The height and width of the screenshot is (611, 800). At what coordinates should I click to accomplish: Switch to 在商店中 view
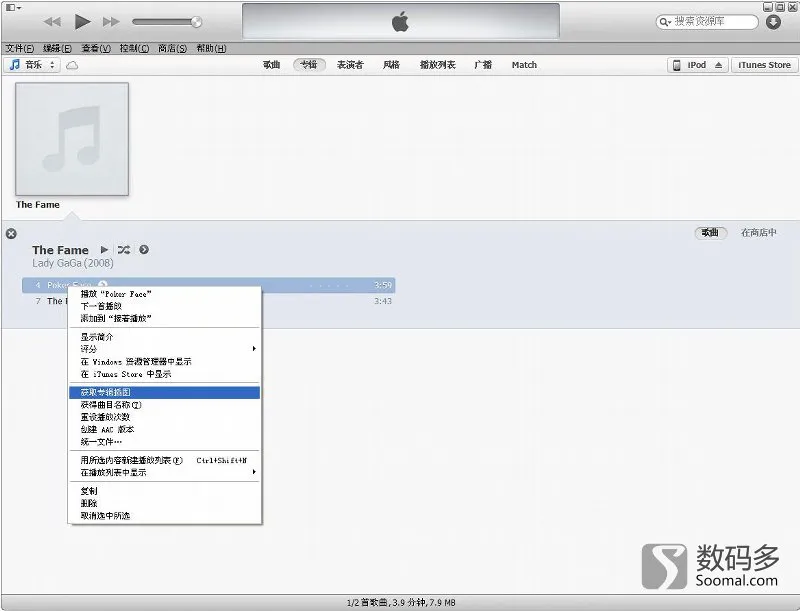[x=759, y=233]
